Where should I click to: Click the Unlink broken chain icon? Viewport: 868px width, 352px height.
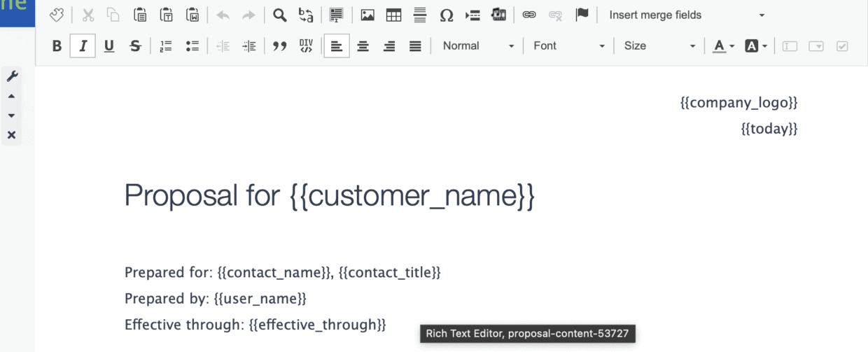(x=556, y=15)
